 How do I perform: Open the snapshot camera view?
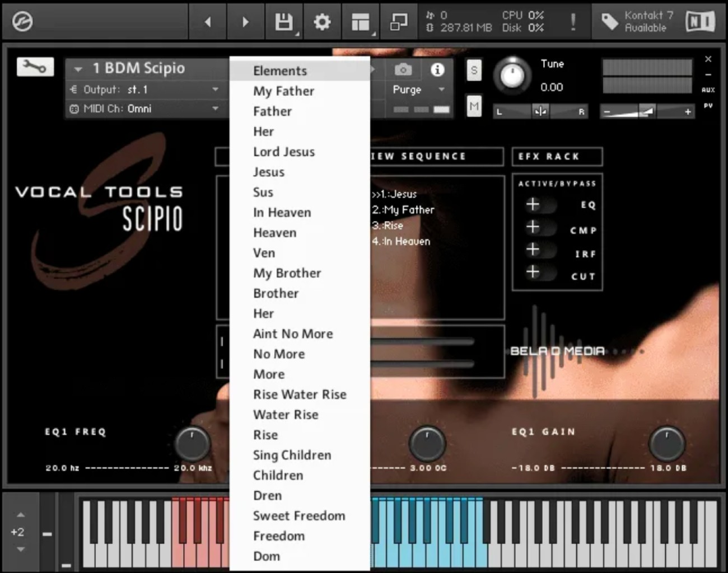point(403,69)
